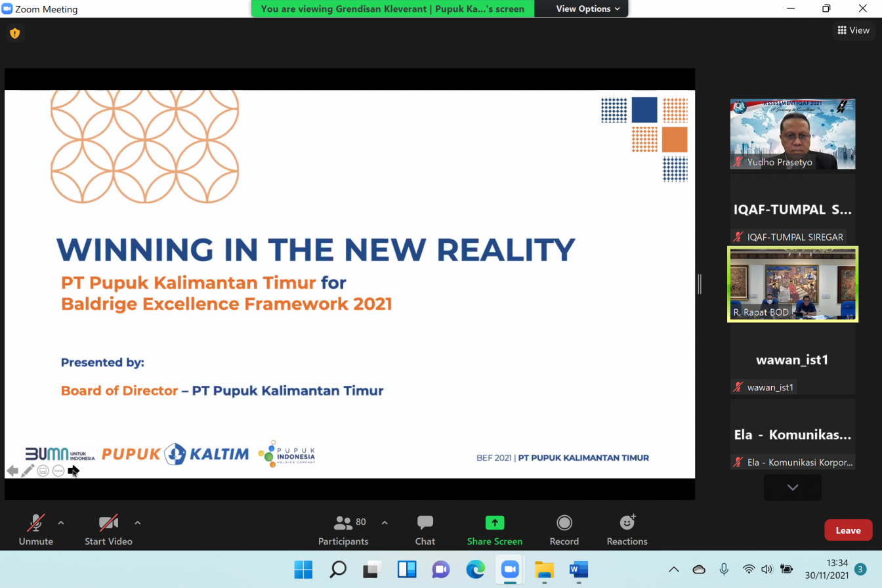Image resolution: width=882 pixels, height=588 pixels.
Task: Open Microsoft Word from taskbar
Action: [579, 570]
